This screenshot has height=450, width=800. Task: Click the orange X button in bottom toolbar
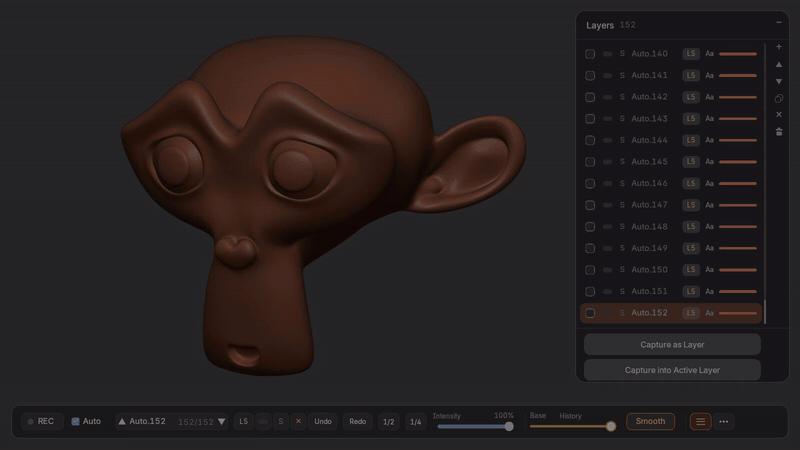tap(298, 421)
